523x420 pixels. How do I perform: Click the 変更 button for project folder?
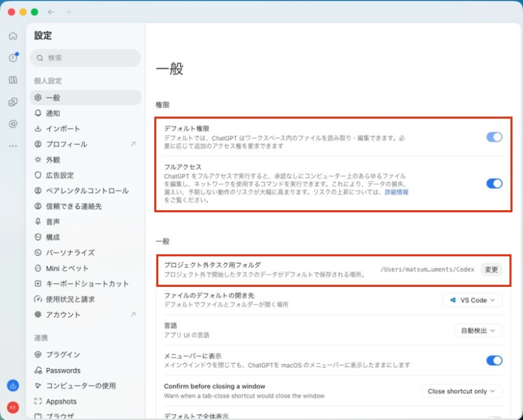[x=491, y=269]
